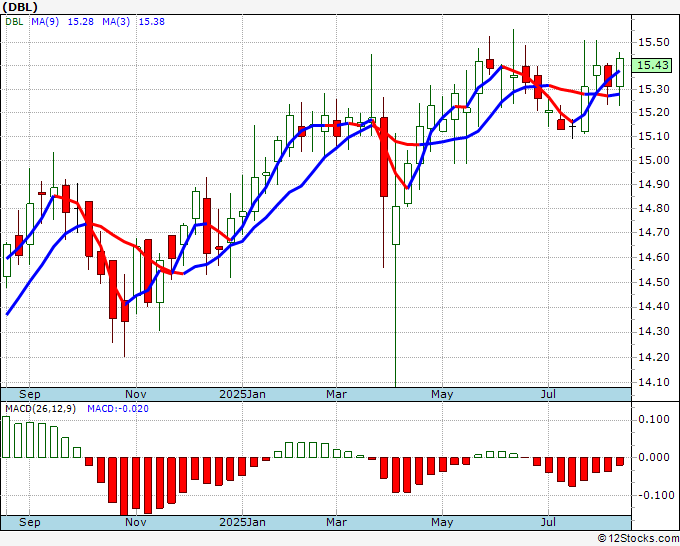Viewport: 680px width, 546px height.
Task: Click the 15.10 price axis label
Action: click(x=653, y=137)
